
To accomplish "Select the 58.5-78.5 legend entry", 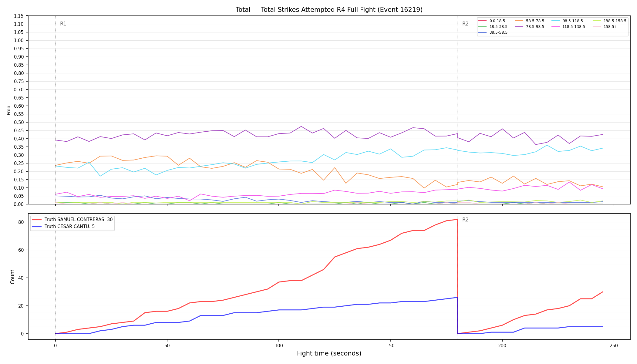I will (x=530, y=21).
